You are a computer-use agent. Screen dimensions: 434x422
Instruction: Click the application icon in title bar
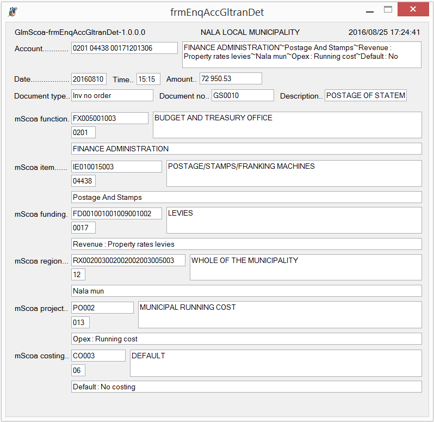tap(13, 12)
